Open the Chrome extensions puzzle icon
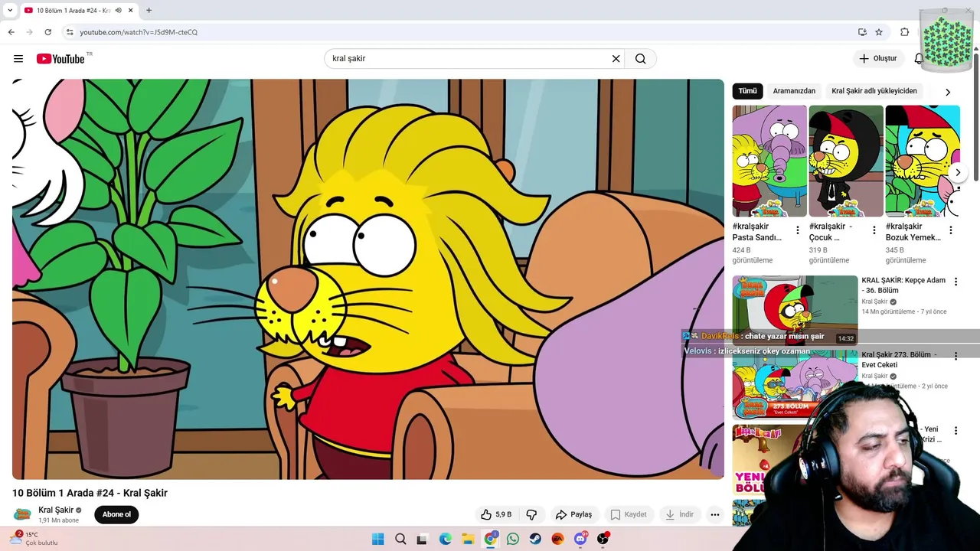Screen dimensions: 980x551 tap(904, 32)
